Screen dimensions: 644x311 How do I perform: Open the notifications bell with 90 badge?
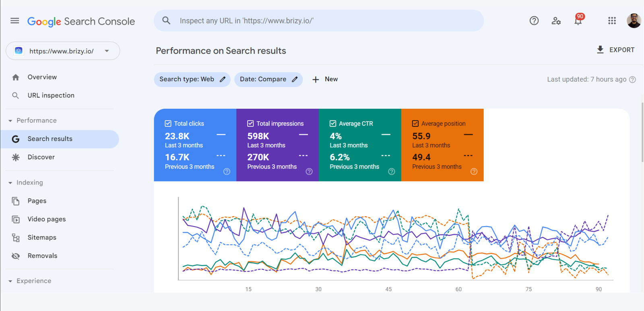coord(578,19)
